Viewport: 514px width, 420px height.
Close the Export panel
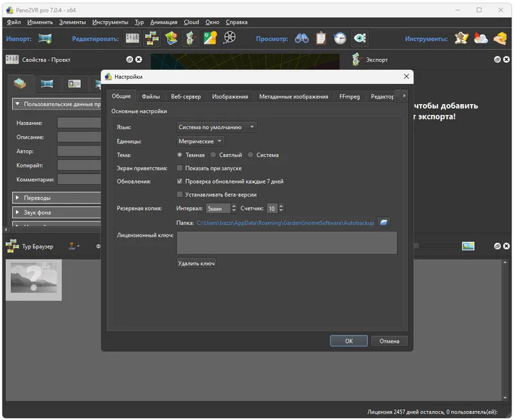506,59
